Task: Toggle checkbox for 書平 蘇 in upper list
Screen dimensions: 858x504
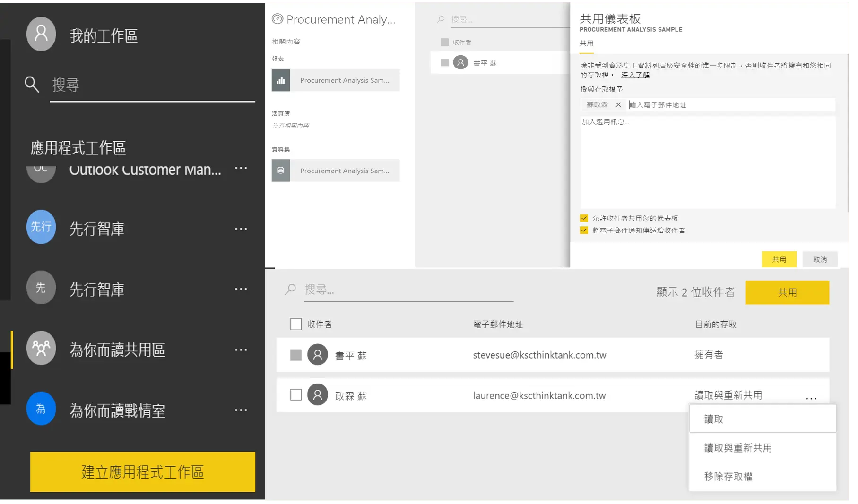Action: pyautogui.click(x=445, y=63)
